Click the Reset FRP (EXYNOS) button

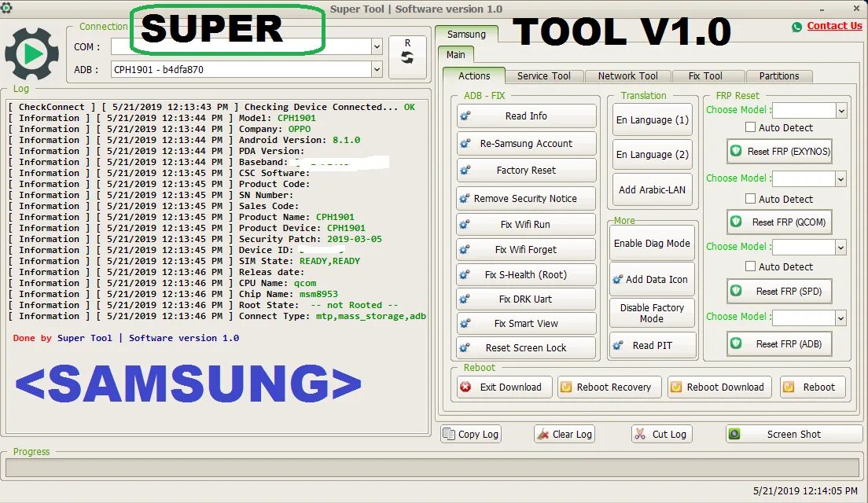coord(779,151)
